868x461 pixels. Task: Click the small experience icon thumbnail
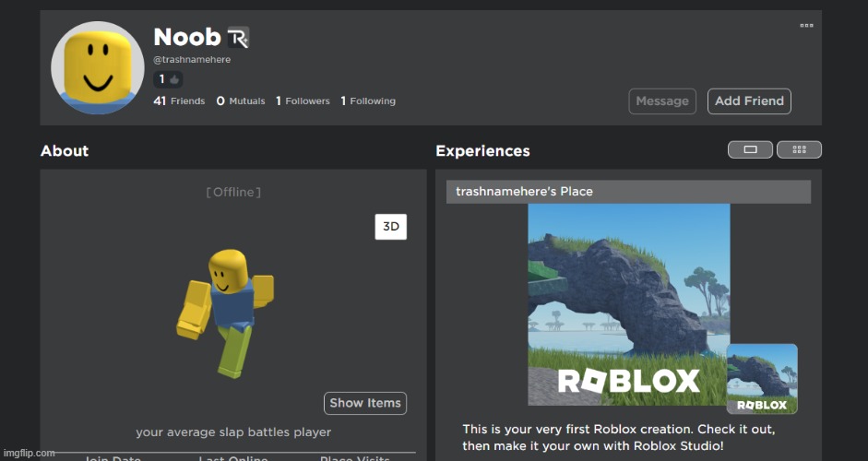[x=762, y=379]
